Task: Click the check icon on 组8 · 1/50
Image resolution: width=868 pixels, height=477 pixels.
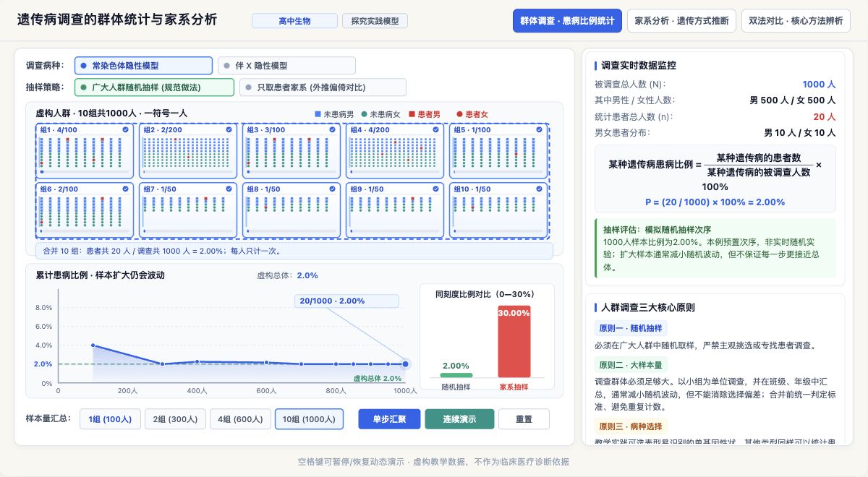Action: coord(333,189)
